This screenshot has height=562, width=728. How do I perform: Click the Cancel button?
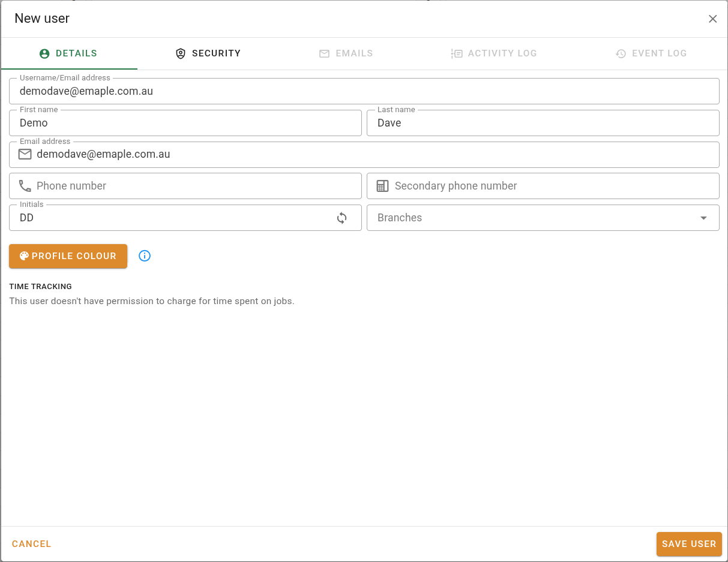click(32, 544)
